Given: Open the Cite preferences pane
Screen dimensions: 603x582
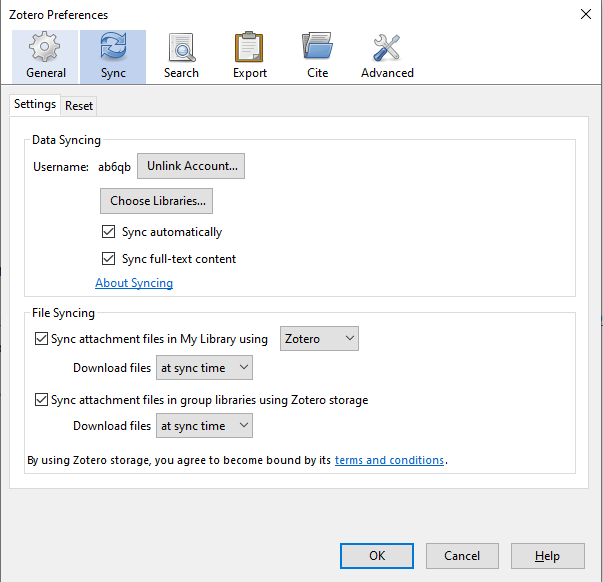Looking at the screenshot, I should pyautogui.click(x=318, y=57).
